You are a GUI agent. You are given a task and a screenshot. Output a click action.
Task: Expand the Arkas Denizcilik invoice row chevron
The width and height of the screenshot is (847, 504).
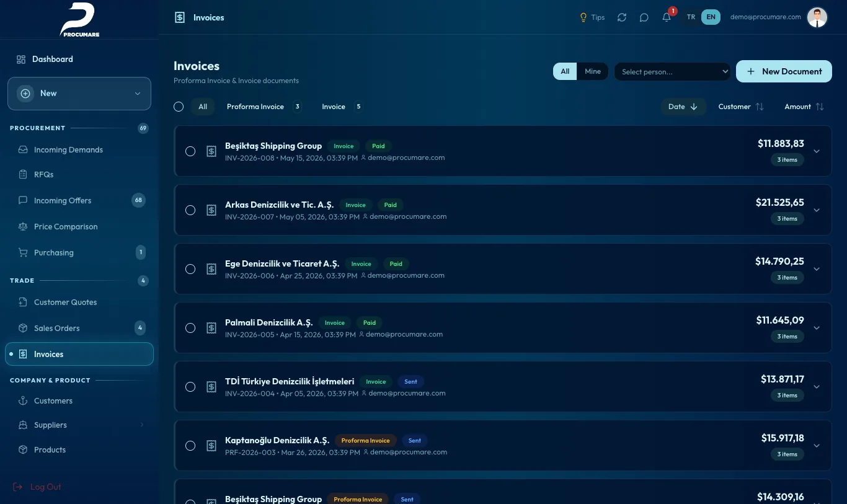pyautogui.click(x=817, y=210)
